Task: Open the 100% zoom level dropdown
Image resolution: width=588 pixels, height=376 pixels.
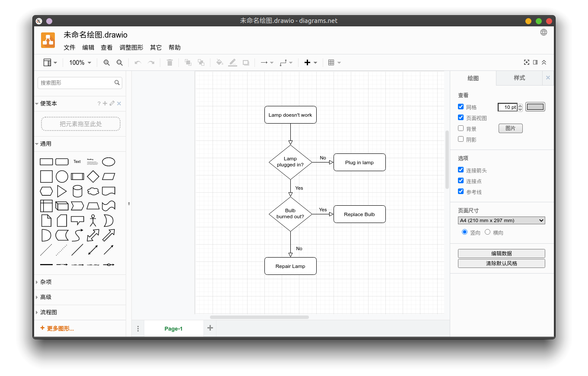Action: coord(80,62)
